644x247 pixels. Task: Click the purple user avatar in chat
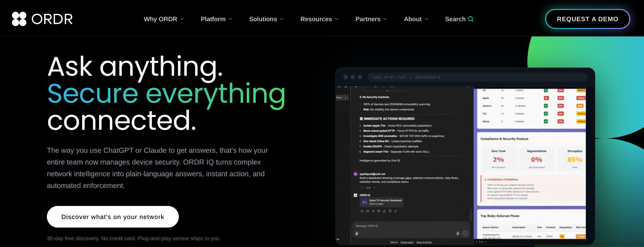pyautogui.click(x=356, y=174)
